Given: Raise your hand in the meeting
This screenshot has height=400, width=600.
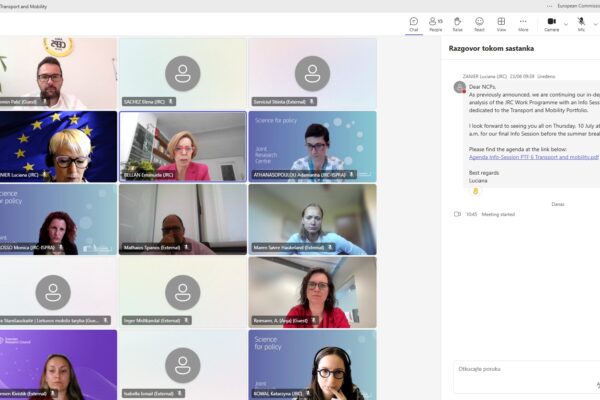Looking at the screenshot, I should coord(457,22).
